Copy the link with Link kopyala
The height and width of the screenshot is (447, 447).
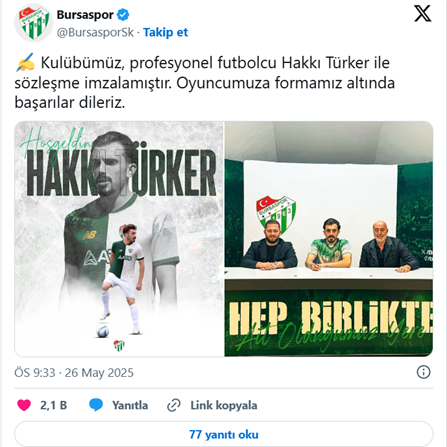[x=224, y=405]
